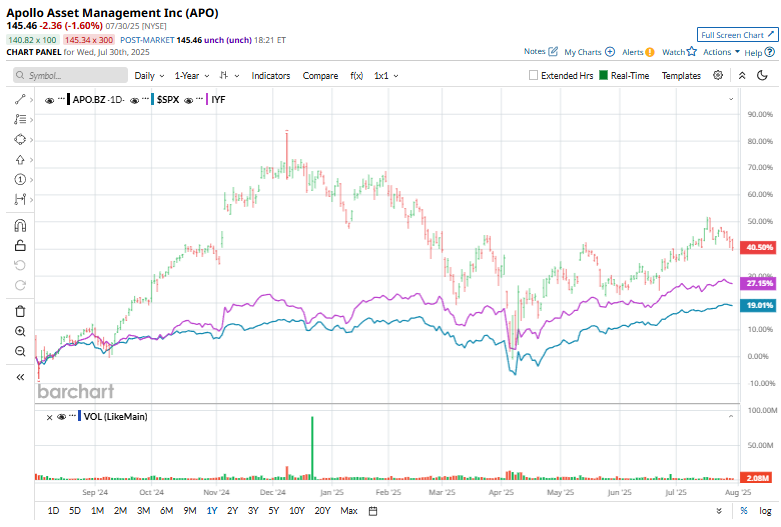The width and height of the screenshot is (781, 527).
Task: Choose the arrow marker tool
Action: 20,159
